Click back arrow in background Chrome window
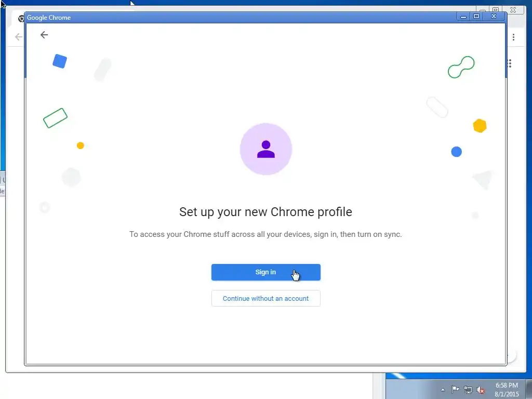This screenshot has height=399, width=532. [x=18, y=37]
